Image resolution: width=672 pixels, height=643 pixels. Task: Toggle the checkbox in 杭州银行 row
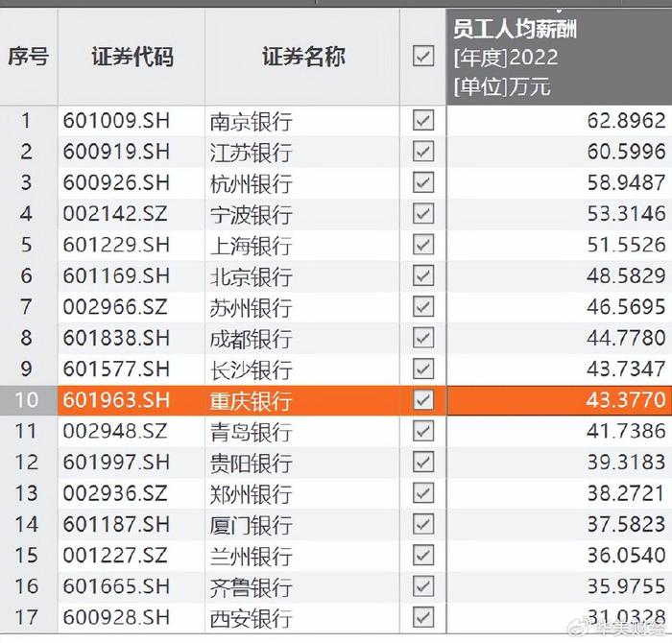pyautogui.click(x=423, y=182)
